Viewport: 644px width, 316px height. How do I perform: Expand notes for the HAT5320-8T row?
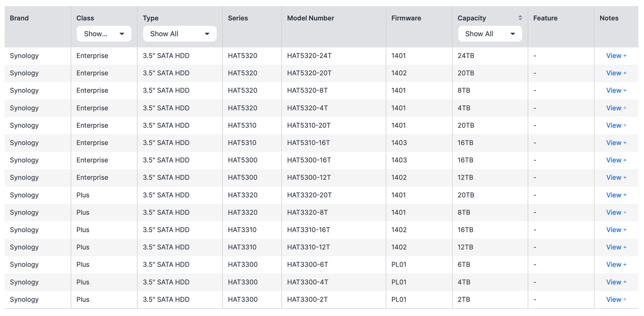[616, 91]
